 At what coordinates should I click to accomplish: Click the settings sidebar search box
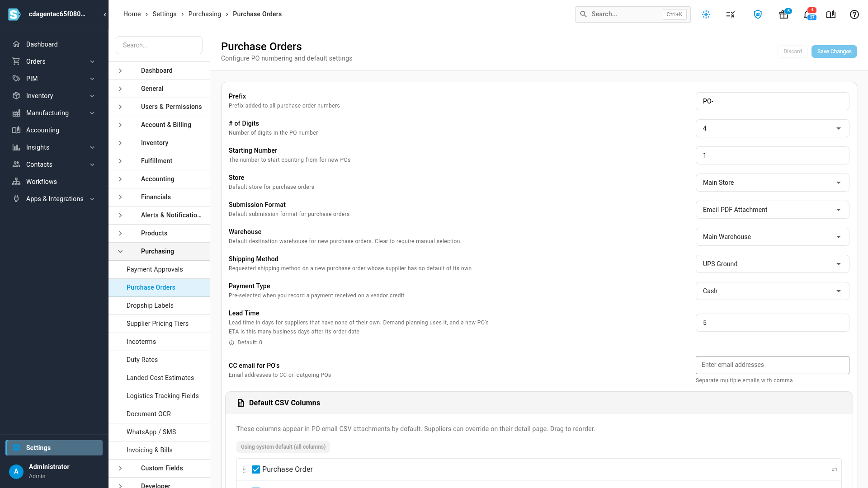click(159, 45)
